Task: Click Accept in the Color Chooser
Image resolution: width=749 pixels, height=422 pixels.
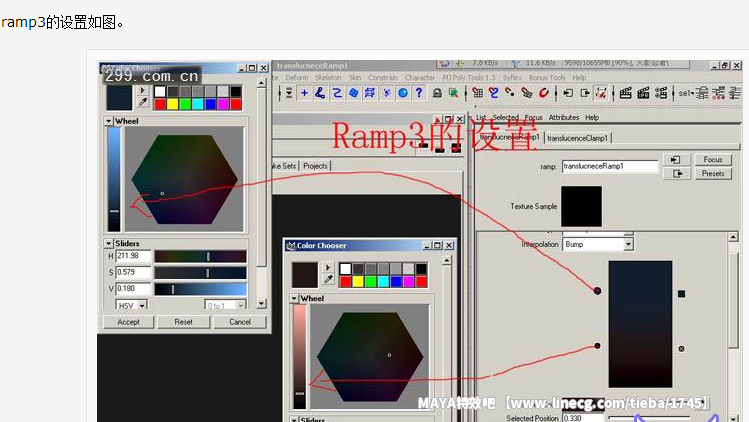Action: [128, 322]
